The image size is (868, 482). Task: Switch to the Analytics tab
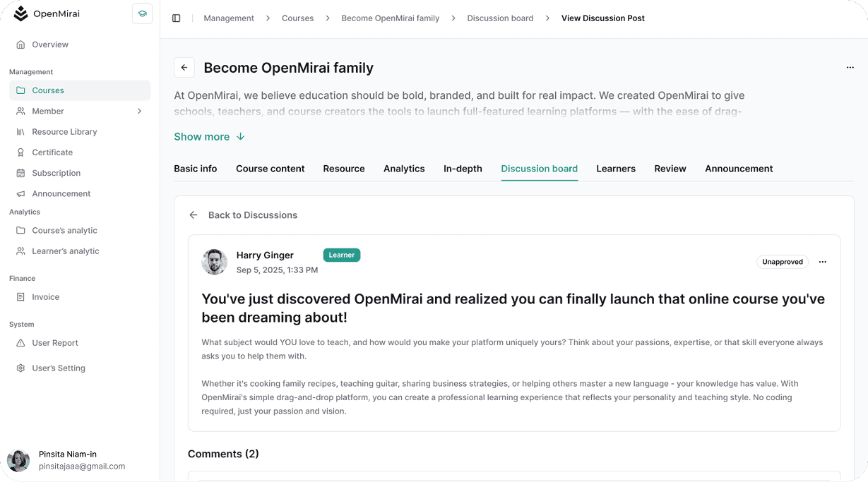point(404,169)
